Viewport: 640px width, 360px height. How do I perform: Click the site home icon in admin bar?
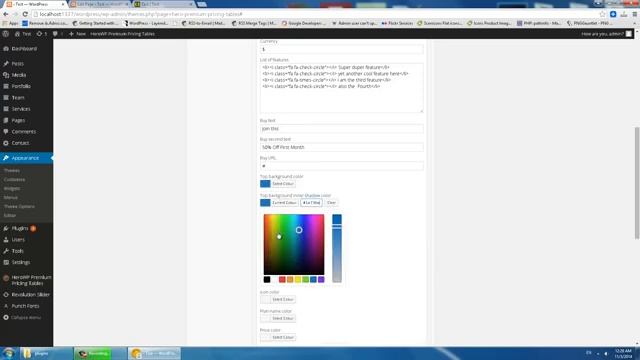click(x=17, y=34)
